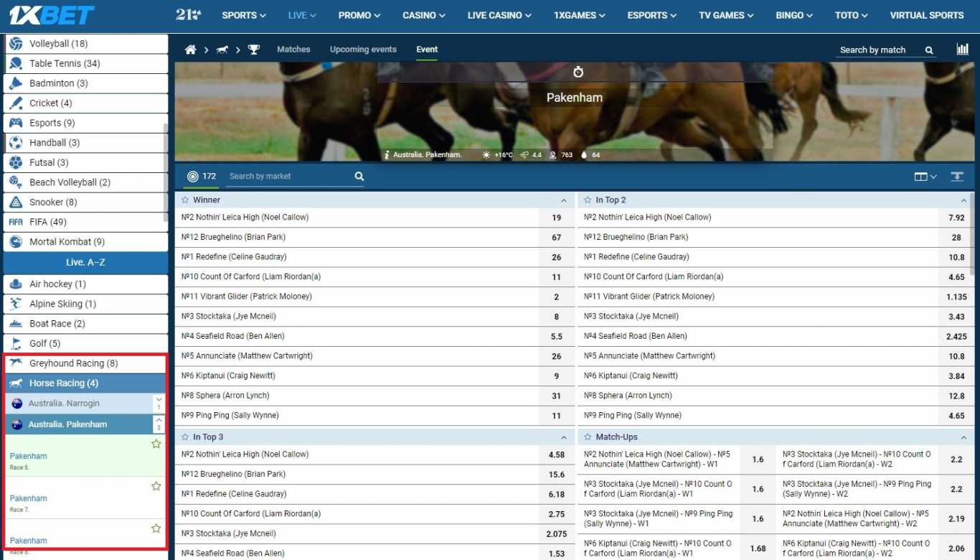
Task: Click the market search magnifier icon
Action: coord(359,176)
